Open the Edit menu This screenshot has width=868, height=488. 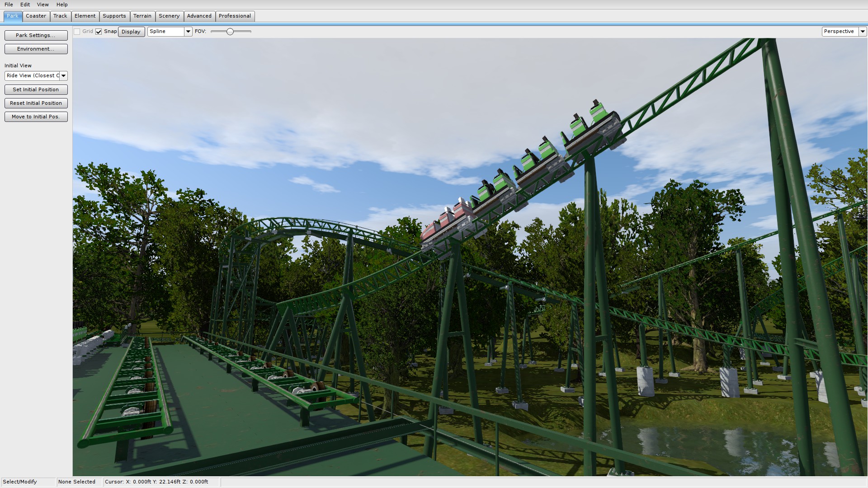[x=25, y=5]
